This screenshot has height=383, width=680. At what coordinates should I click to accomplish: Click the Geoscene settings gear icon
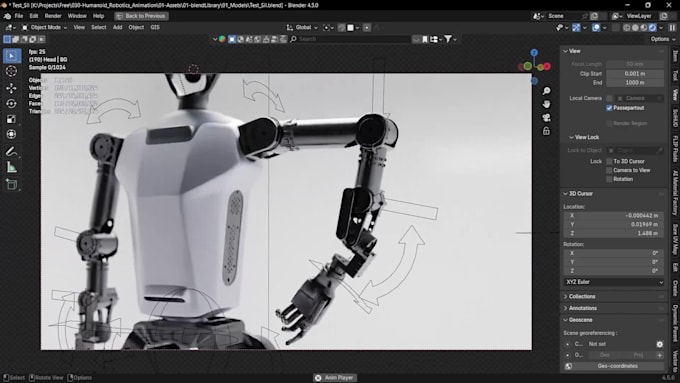click(x=660, y=344)
